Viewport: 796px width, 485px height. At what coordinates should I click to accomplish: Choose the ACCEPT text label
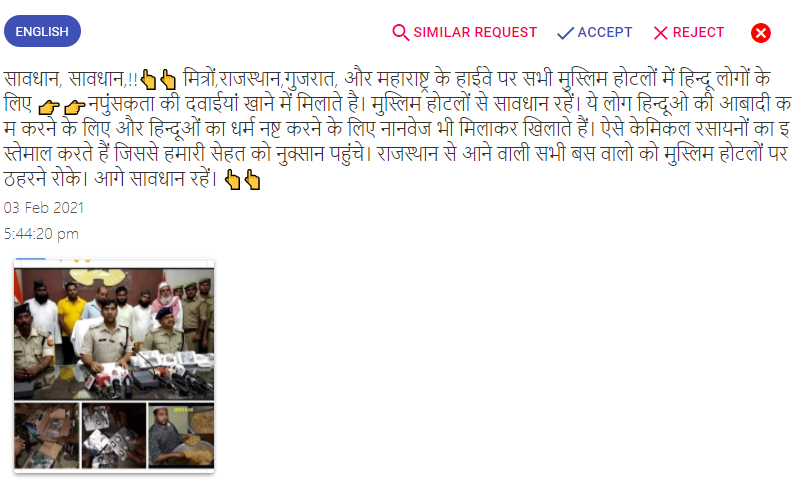(605, 33)
